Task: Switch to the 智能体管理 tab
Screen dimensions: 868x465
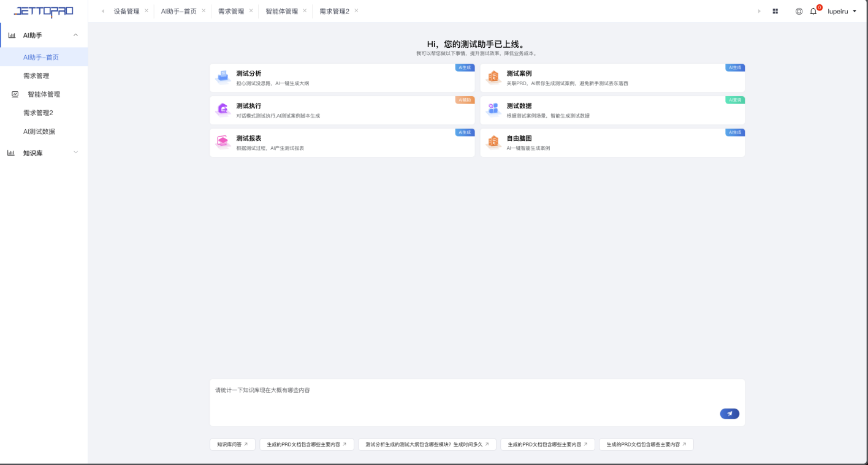Action: point(281,11)
